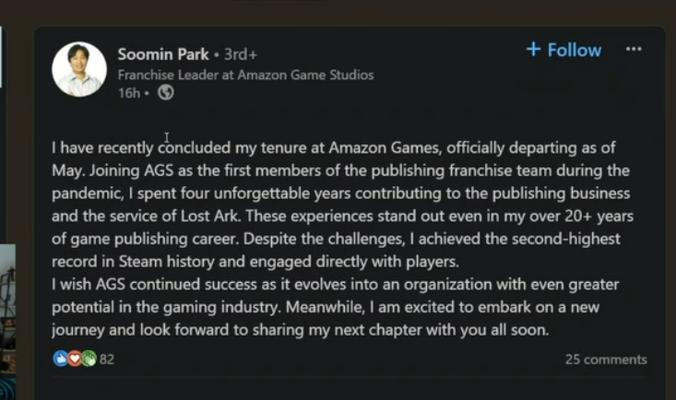This screenshot has width=676, height=400.
Task: Click the globe public visibility icon
Action: click(x=166, y=93)
